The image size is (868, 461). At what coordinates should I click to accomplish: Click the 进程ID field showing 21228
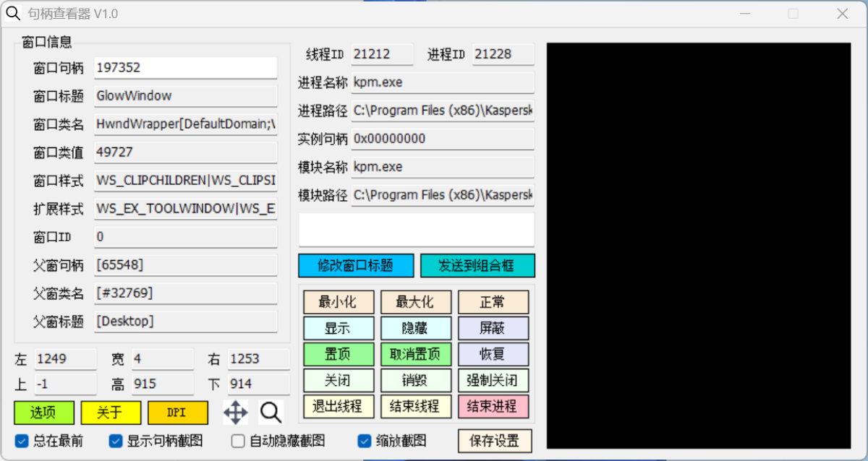[503, 54]
